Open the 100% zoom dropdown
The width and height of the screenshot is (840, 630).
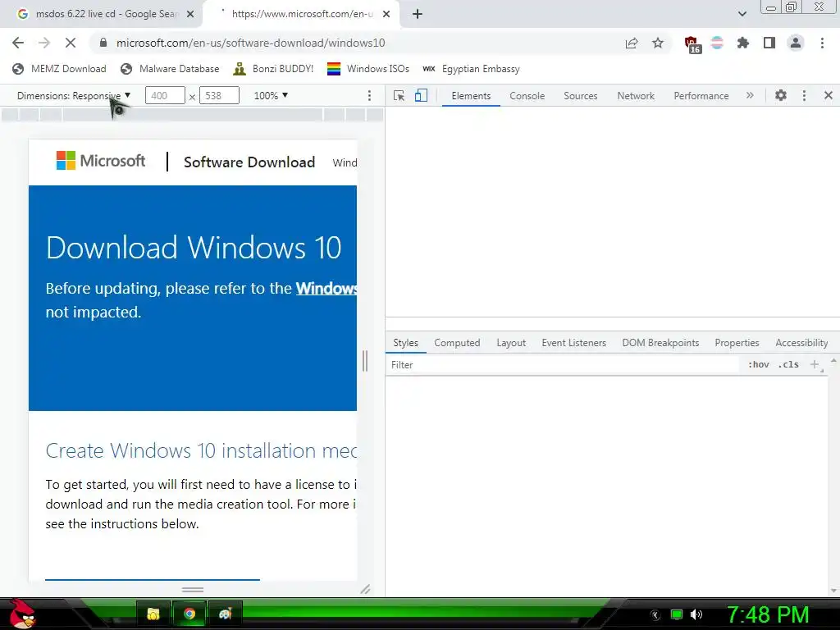click(x=271, y=95)
